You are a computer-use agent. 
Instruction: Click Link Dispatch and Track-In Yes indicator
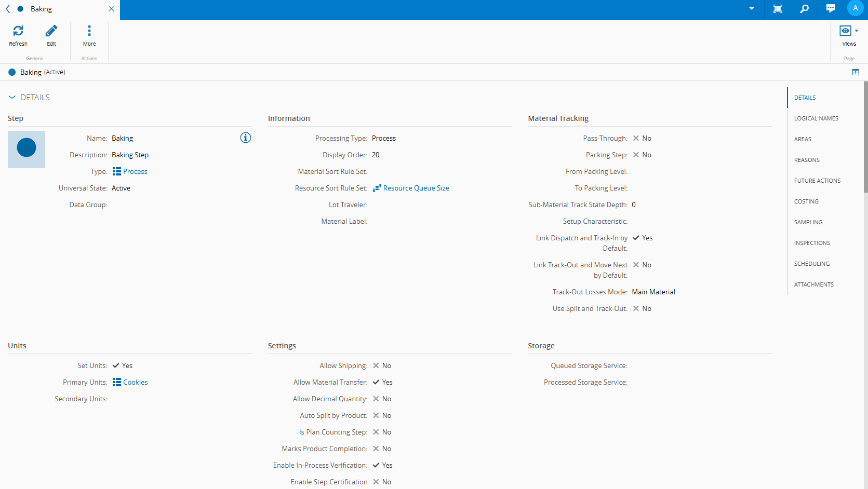point(642,238)
